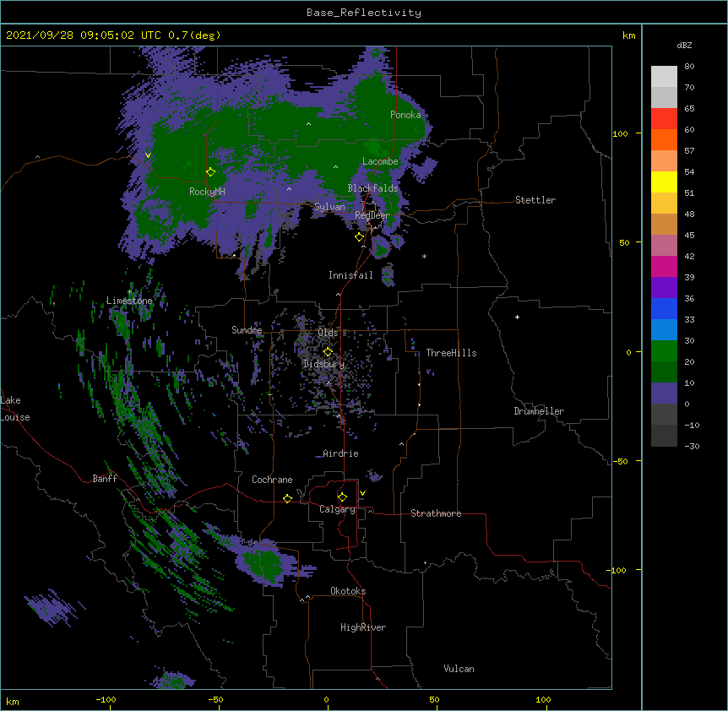
Task: Click the yellow marker south of RedDeer
Action: (x=359, y=237)
